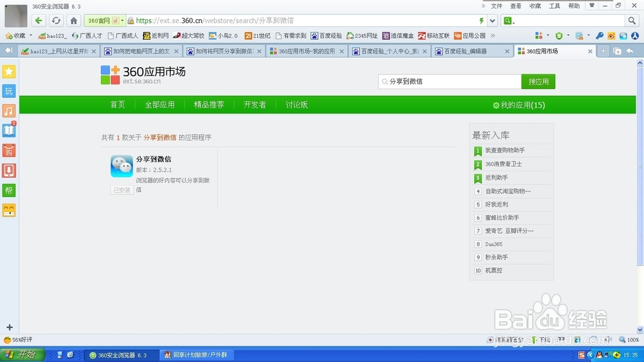Click the tab list windows icon
The height and width of the screenshot is (362, 644).
[617, 51]
